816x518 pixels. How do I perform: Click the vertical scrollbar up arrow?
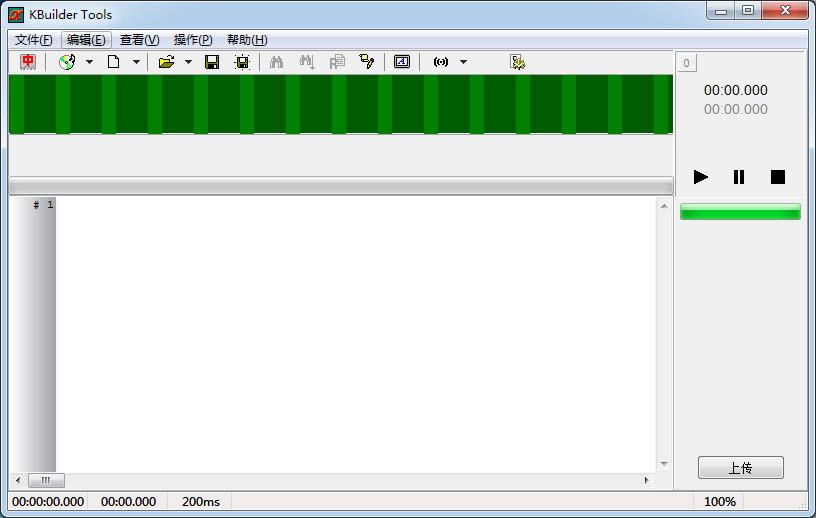pyautogui.click(x=664, y=206)
